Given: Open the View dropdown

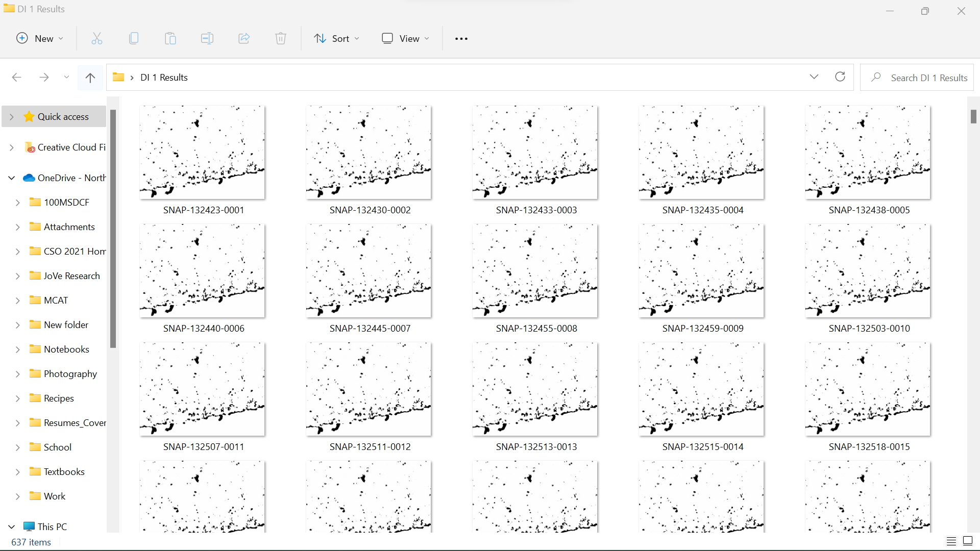Looking at the screenshot, I should [405, 38].
